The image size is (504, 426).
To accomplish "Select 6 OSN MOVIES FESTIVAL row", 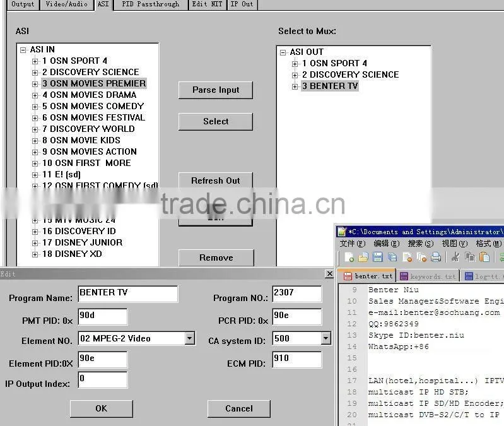I will 94,117.
